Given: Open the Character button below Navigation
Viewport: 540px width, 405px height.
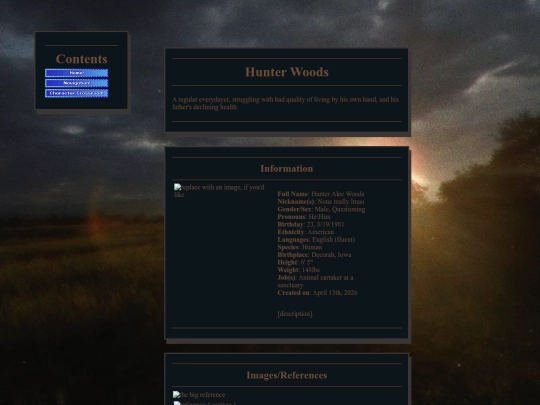Looking at the screenshot, I should pos(76,93).
